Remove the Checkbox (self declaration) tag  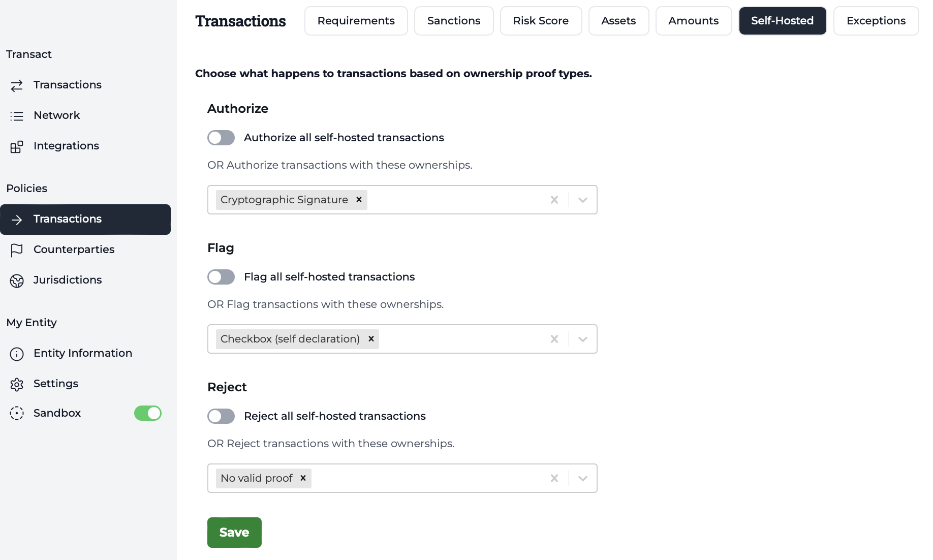click(x=371, y=339)
